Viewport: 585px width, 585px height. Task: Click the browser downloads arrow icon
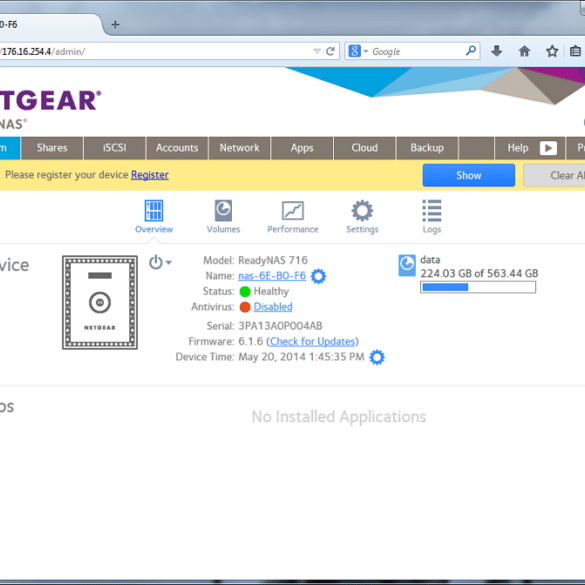click(x=496, y=51)
